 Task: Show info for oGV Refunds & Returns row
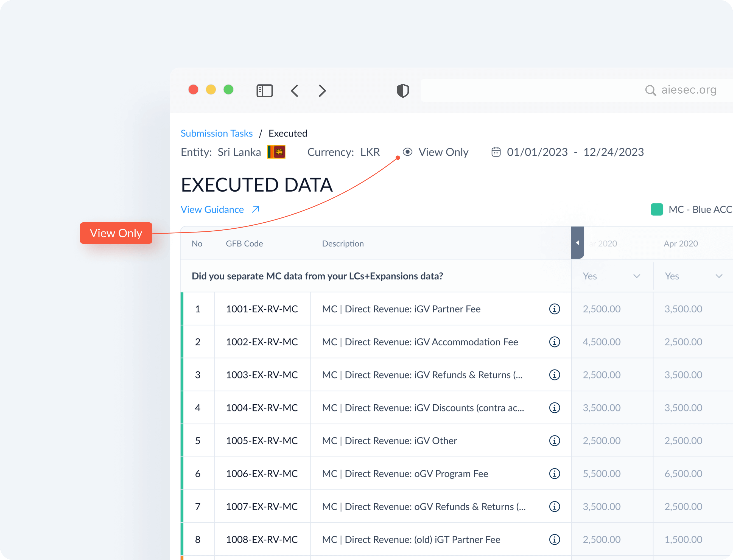[x=555, y=507]
